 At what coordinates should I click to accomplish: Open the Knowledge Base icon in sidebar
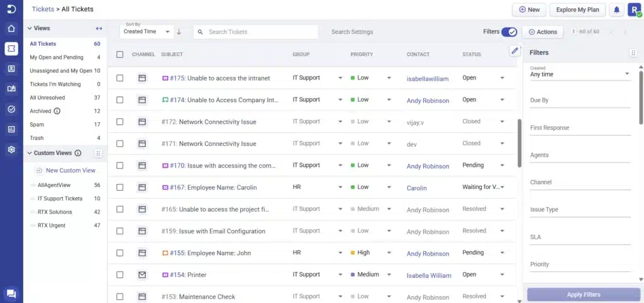click(x=11, y=89)
